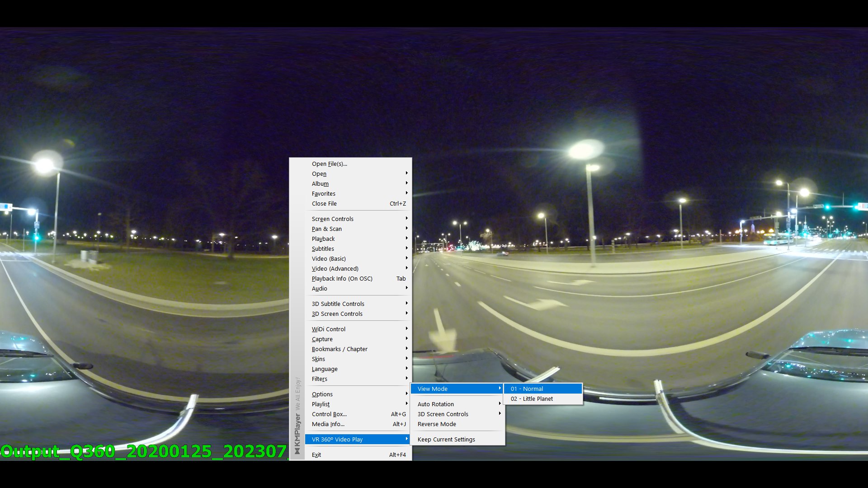Expand Pan & Scan submenu
Screen dimensions: 868x488
click(357, 229)
